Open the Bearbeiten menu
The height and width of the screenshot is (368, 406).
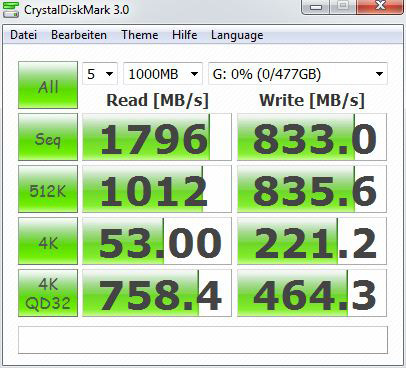click(x=79, y=35)
